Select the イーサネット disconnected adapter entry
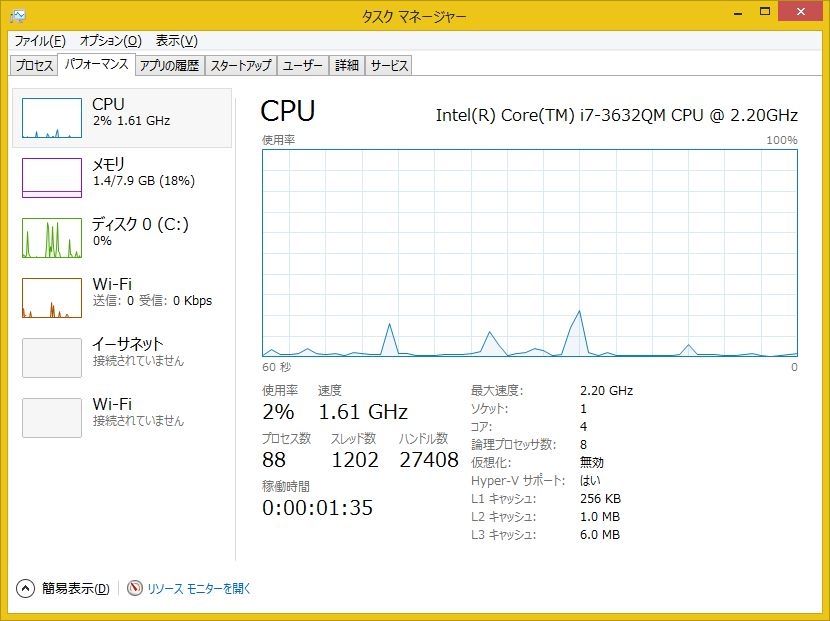 pyautogui.click(x=122, y=358)
